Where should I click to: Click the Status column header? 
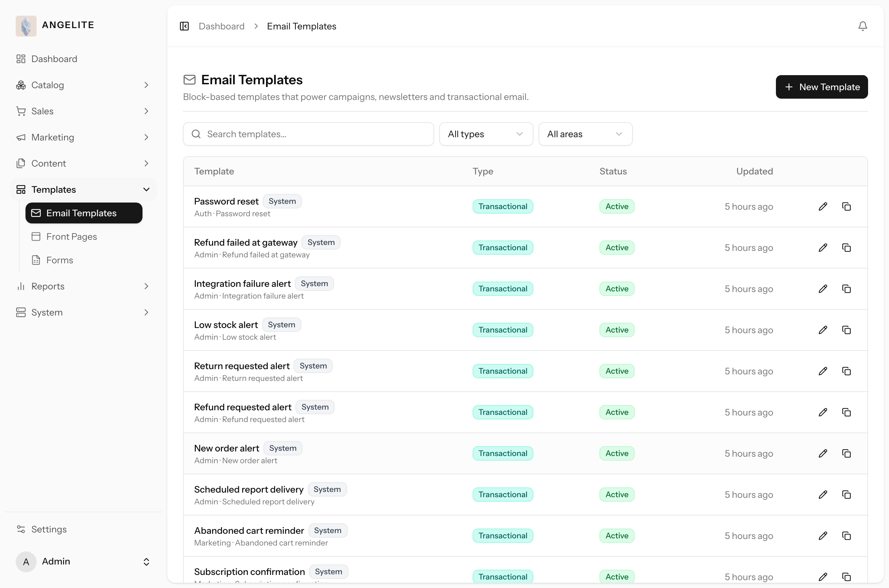613,171
